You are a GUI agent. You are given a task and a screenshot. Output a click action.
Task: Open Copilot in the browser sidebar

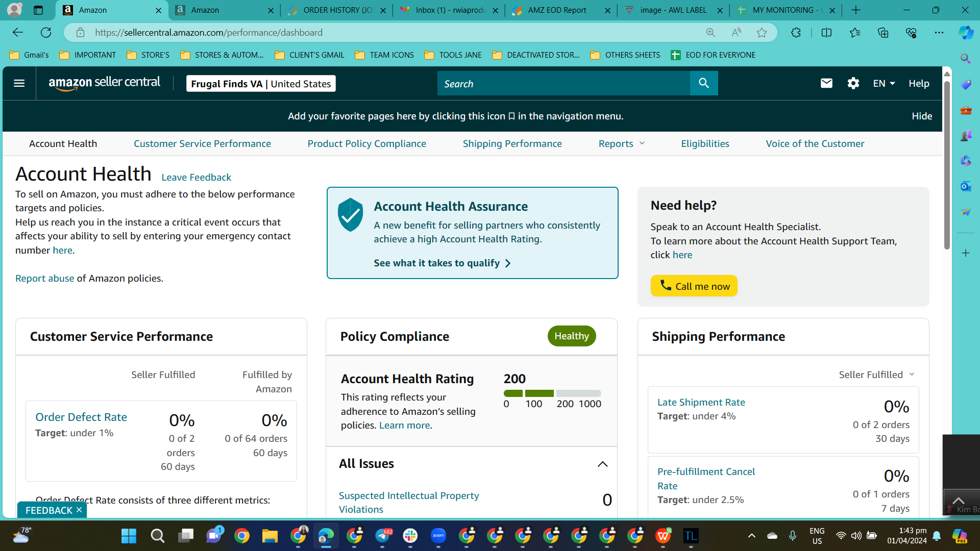coord(966,33)
